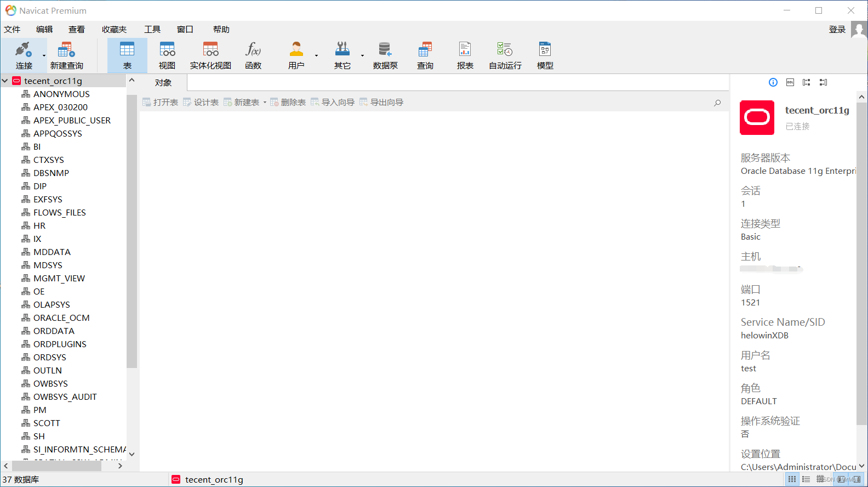Open Automation (自动运行) tool
Viewport: 868px width, 487px height.
tap(505, 55)
